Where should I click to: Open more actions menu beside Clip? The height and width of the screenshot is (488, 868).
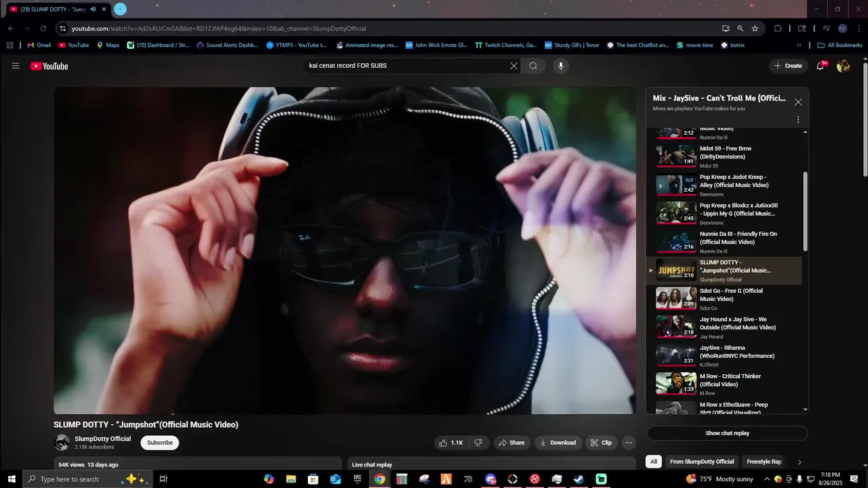(629, 443)
